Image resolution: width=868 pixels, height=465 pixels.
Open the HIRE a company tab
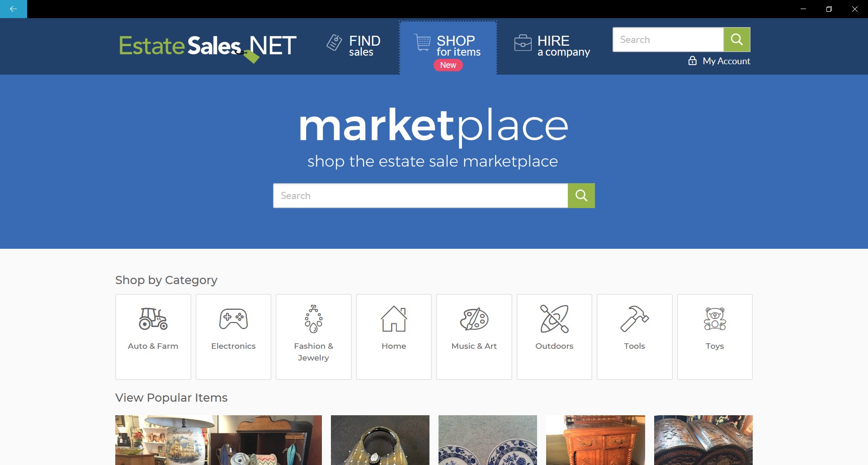(552, 46)
